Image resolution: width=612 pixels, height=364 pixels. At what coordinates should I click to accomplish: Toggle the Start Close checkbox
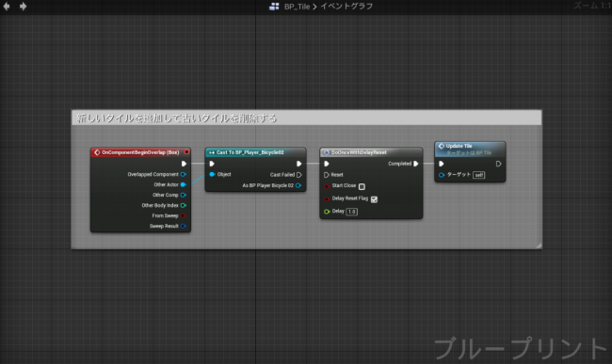click(x=362, y=186)
